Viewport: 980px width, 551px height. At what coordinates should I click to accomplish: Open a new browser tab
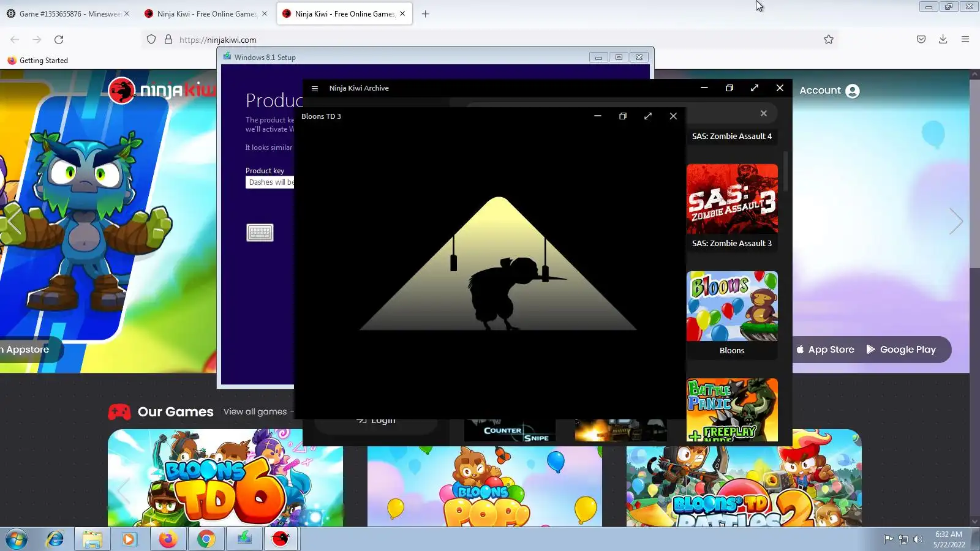(x=426, y=13)
